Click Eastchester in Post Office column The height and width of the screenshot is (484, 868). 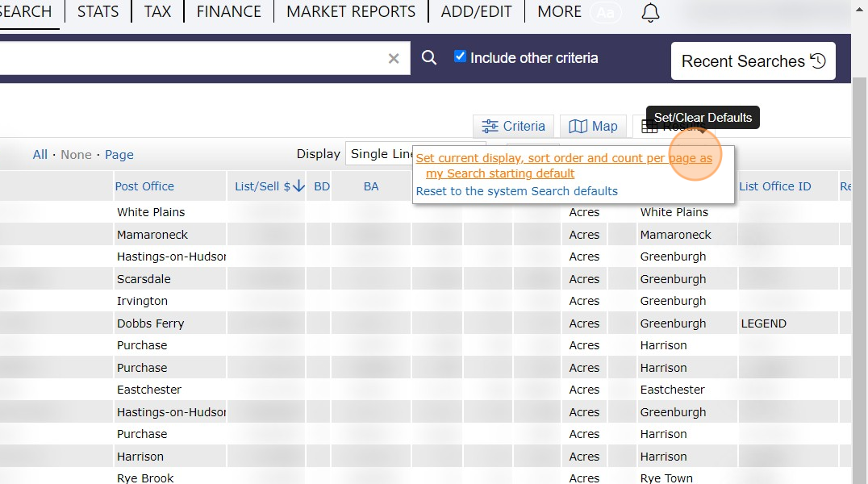pyautogui.click(x=149, y=390)
